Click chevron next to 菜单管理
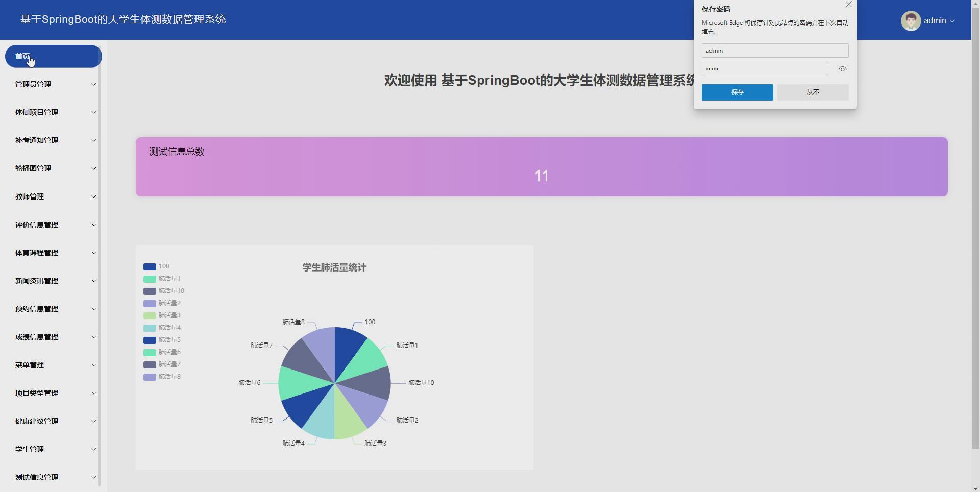980x492 pixels. 94,365
